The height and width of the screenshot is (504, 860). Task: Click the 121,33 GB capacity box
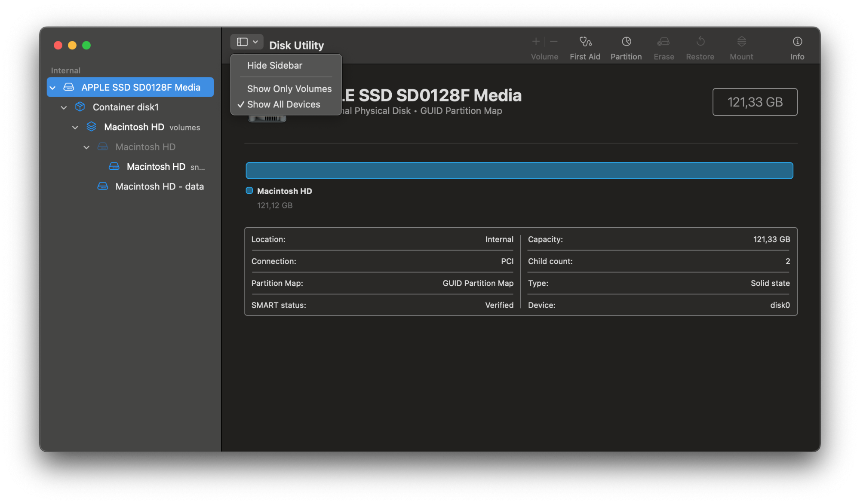754,102
